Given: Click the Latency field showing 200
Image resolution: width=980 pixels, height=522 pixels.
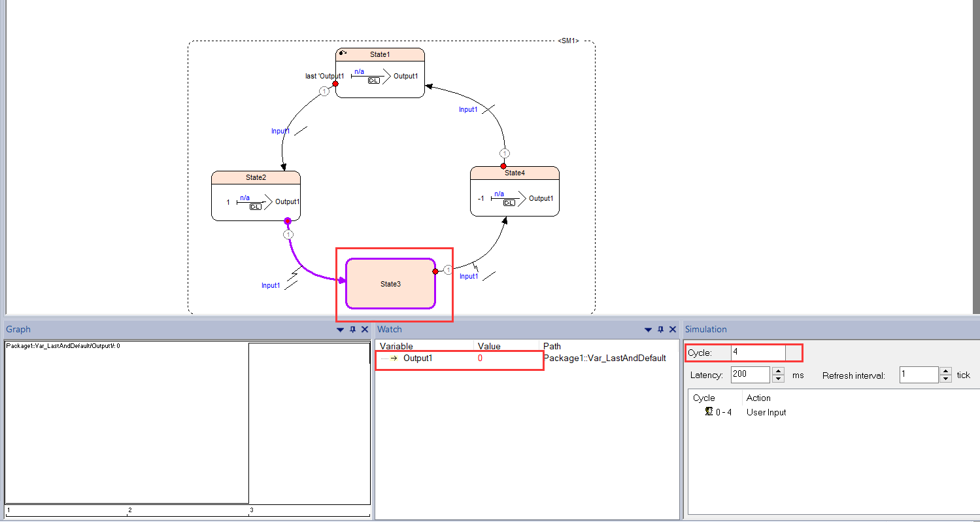Looking at the screenshot, I should click(751, 375).
